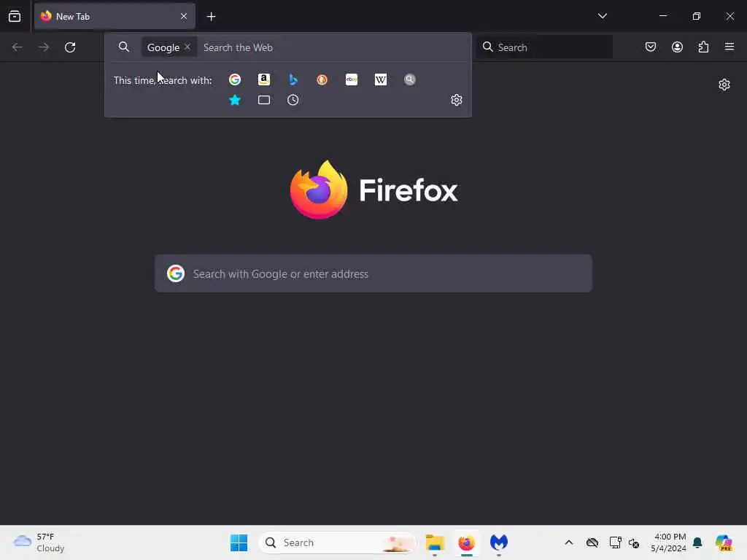
Task: Open File Explorer from taskbar
Action: pos(435,542)
